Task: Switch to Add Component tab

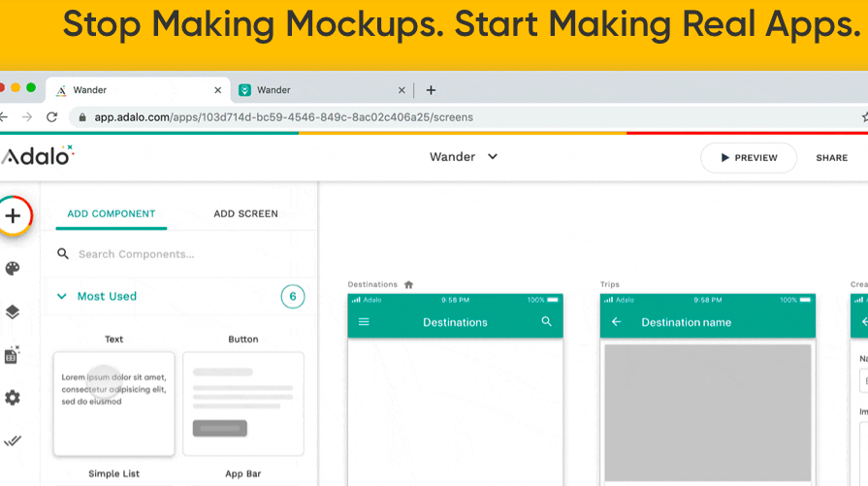Action: pos(112,213)
